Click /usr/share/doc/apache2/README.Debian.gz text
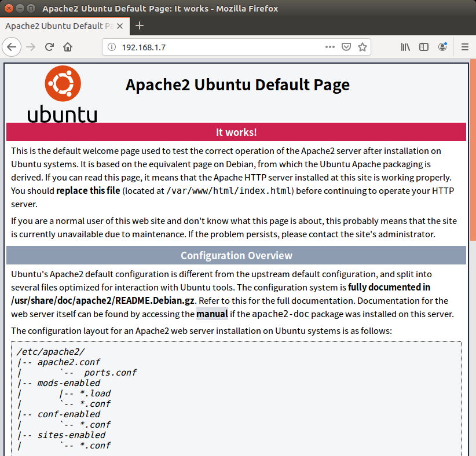476x456 pixels. (102, 300)
